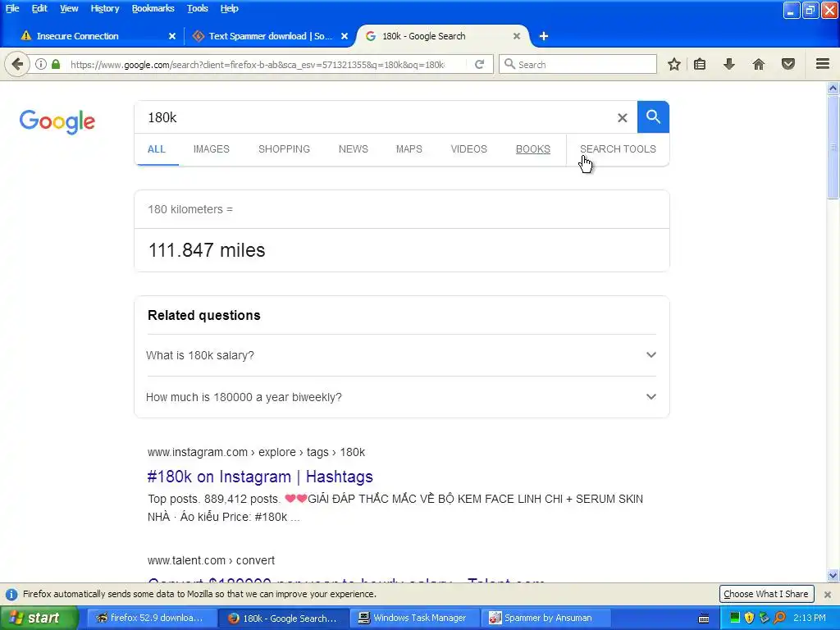Open the History menu
840x630 pixels.
(104, 8)
